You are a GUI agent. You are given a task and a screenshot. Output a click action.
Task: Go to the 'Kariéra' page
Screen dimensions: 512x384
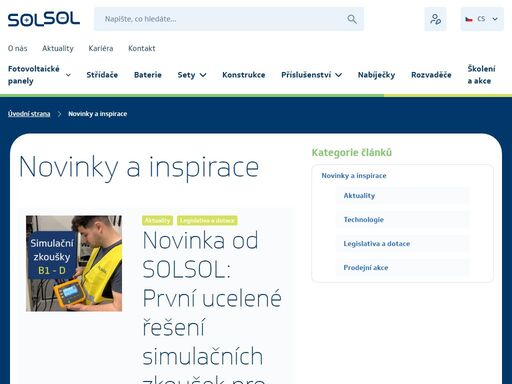tap(101, 48)
